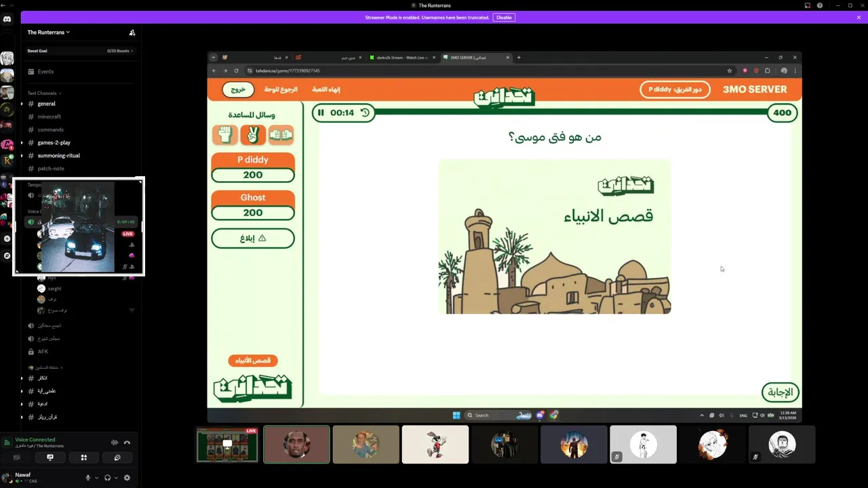The image size is (868, 488).
Task: Open Discord direct messages home icon
Action: click(x=7, y=19)
